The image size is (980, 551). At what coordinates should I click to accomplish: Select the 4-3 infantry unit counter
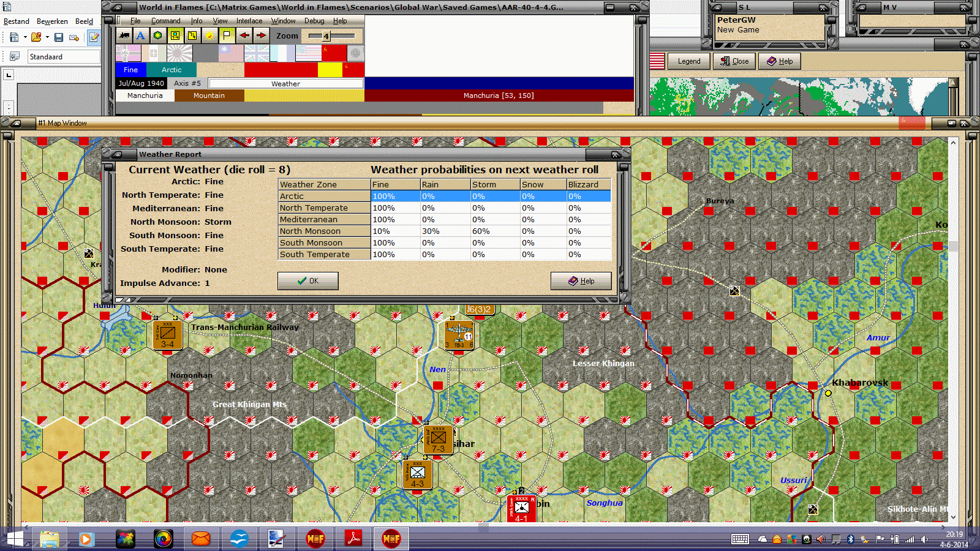[x=418, y=475]
